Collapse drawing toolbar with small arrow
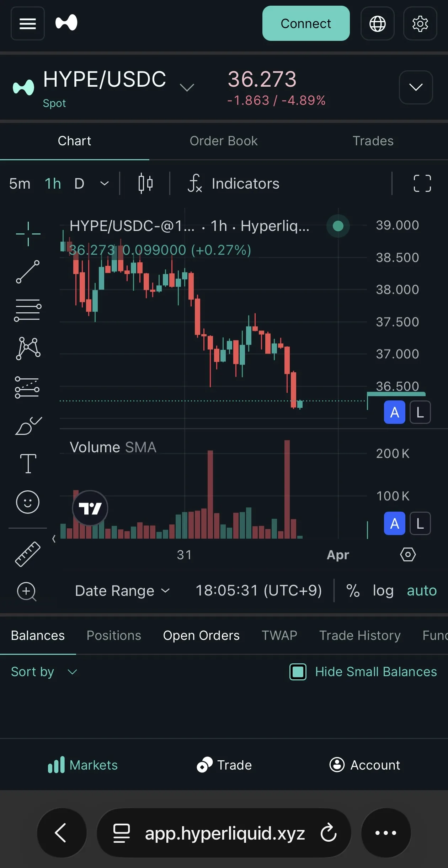 point(54,539)
